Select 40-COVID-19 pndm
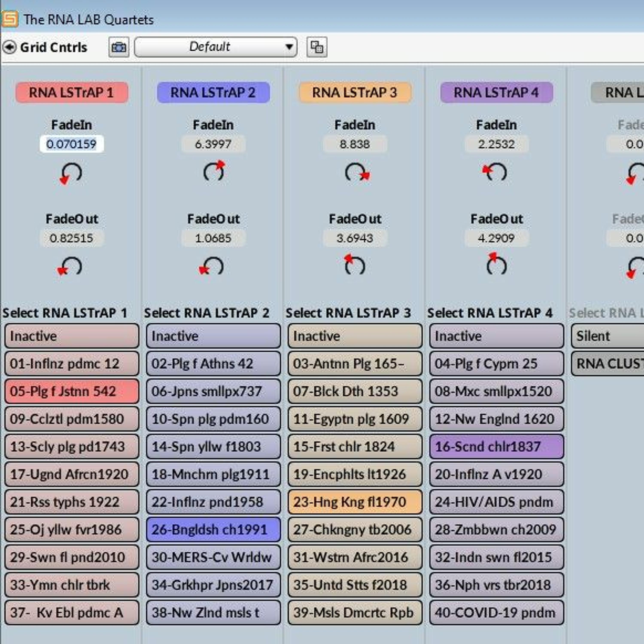644x644 pixels. click(x=497, y=612)
